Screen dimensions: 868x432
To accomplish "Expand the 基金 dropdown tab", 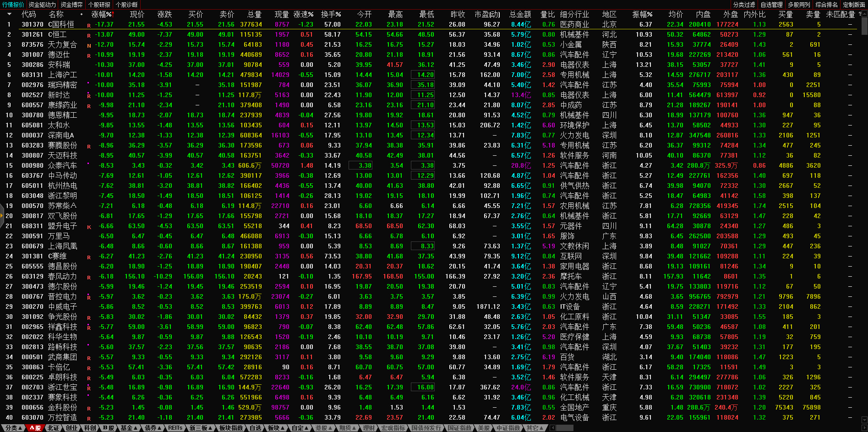I will (x=129, y=428).
